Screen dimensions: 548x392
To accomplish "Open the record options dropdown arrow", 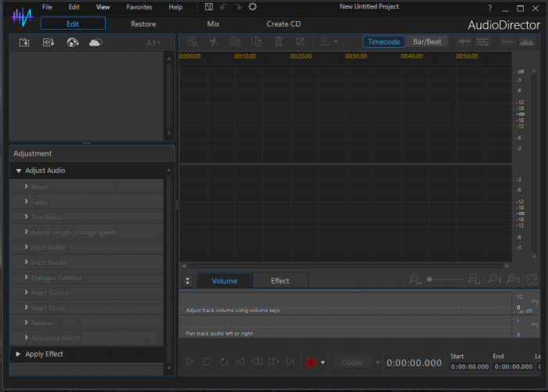I will (x=323, y=363).
